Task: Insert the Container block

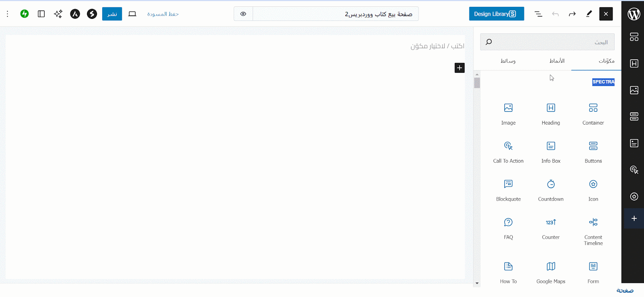Action: 593,113
